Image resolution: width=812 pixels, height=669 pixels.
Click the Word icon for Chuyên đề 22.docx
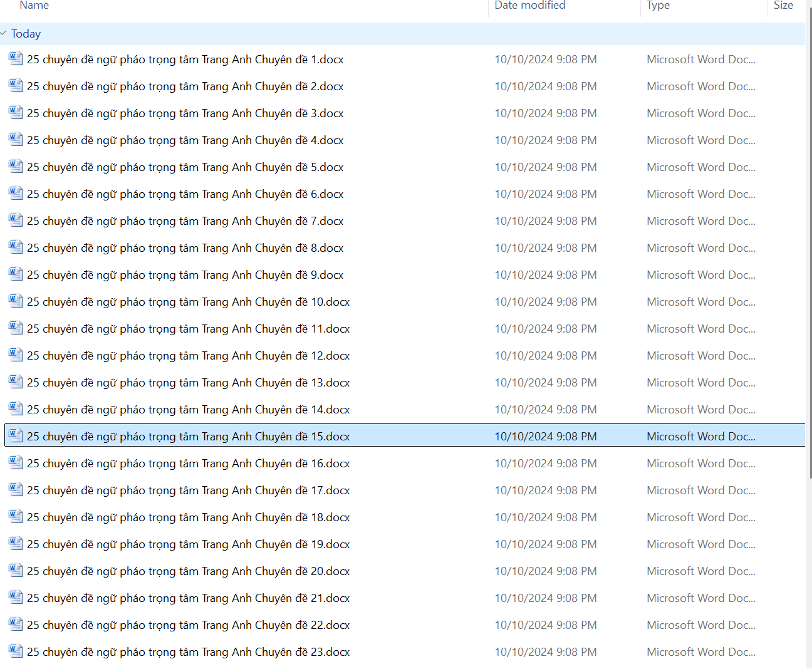click(x=16, y=625)
